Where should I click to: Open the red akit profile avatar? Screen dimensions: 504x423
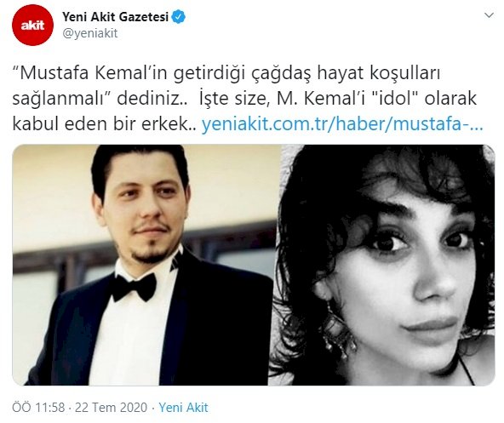(x=32, y=25)
